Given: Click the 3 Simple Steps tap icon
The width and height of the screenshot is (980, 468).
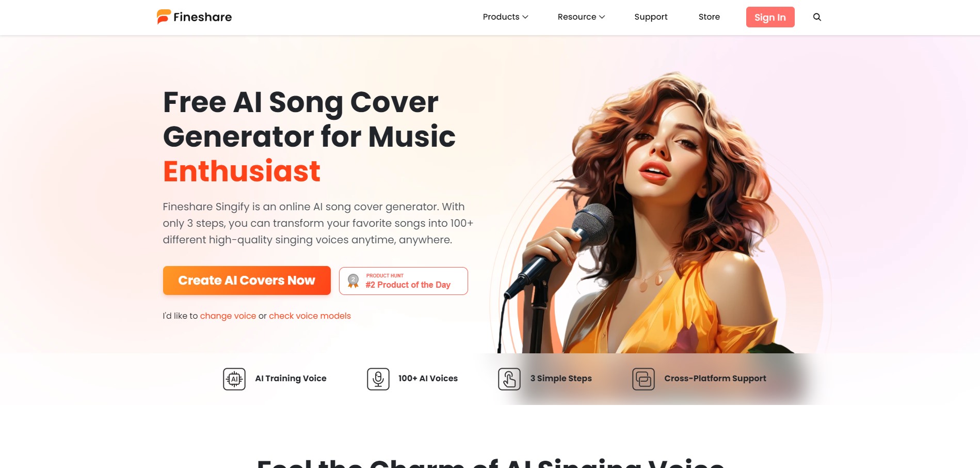Looking at the screenshot, I should click(509, 379).
